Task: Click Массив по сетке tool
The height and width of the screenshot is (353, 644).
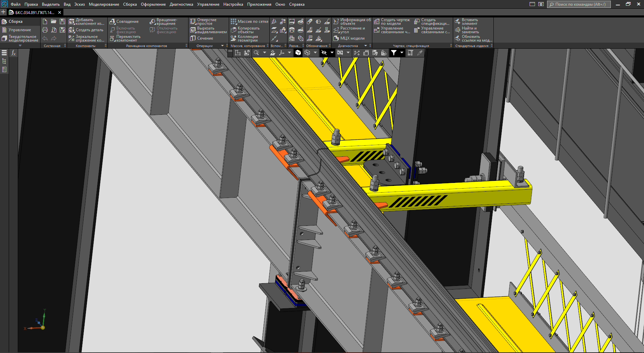Action: point(249,21)
